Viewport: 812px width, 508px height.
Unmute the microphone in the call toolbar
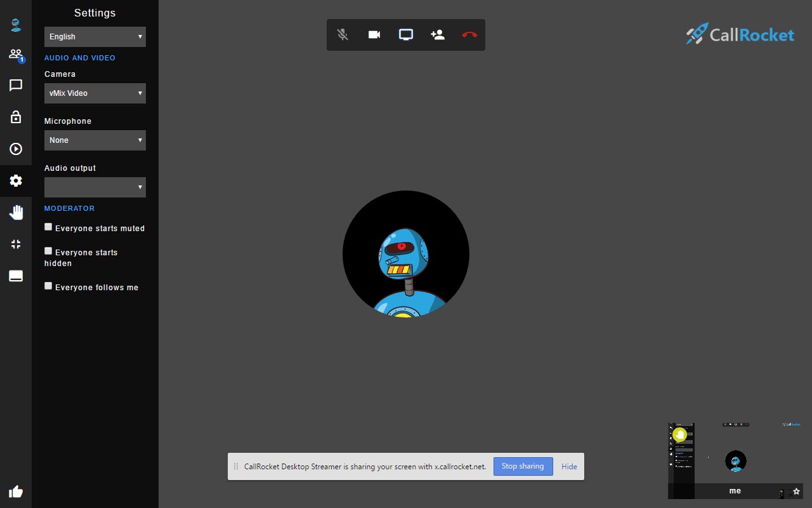pos(343,35)
